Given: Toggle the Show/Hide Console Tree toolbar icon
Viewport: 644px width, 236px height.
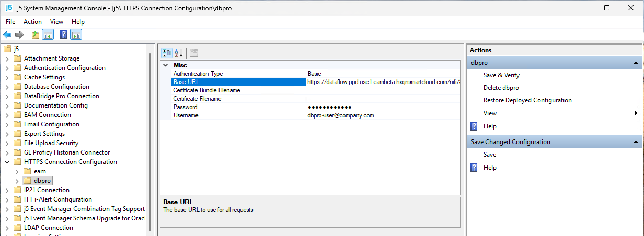Looking at the screenshot, I should (48, 35).
